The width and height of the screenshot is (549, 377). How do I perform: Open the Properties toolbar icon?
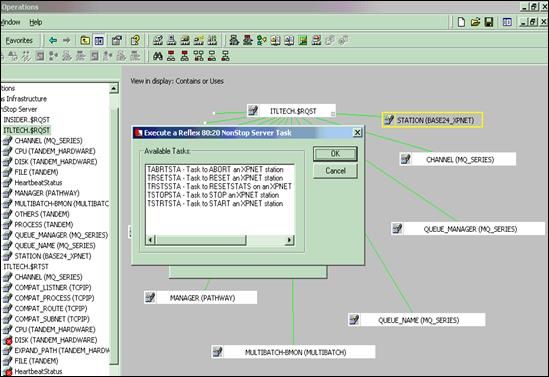117,41
